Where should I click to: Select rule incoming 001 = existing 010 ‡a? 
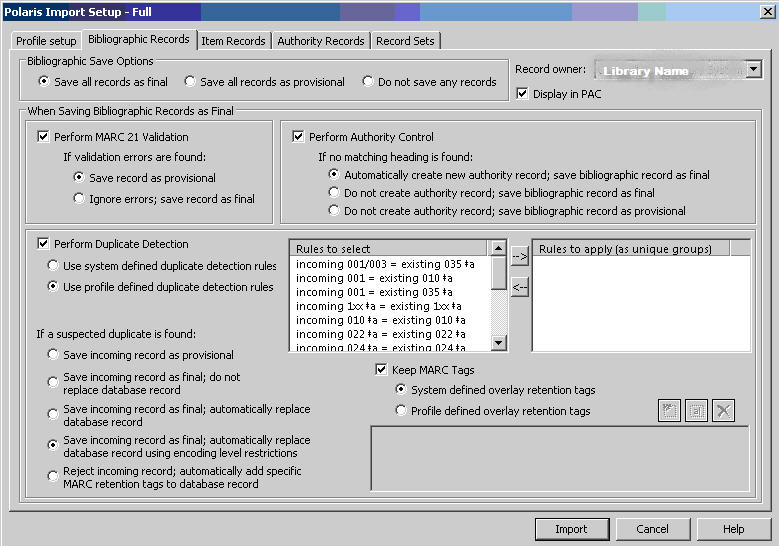(x=374, y=278)
